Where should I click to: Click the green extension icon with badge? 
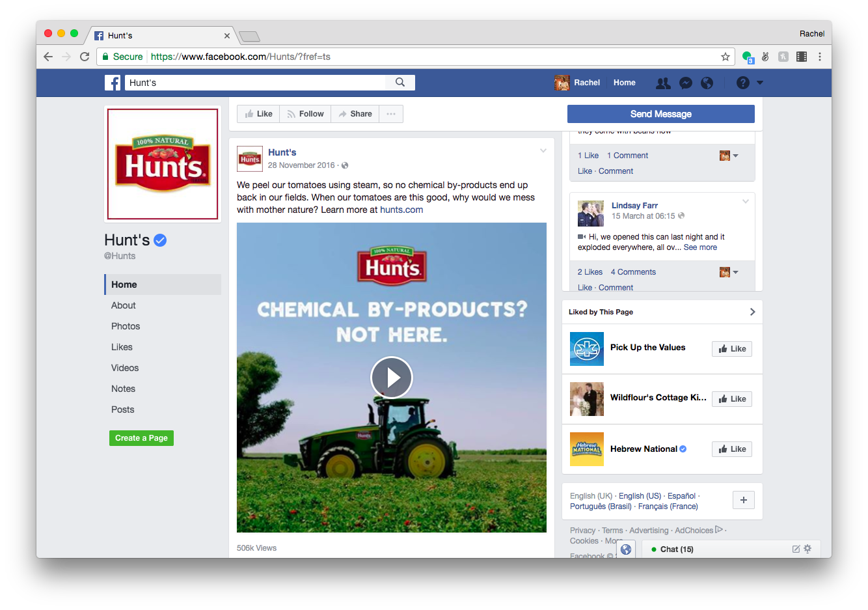click(x=747, y=57)
